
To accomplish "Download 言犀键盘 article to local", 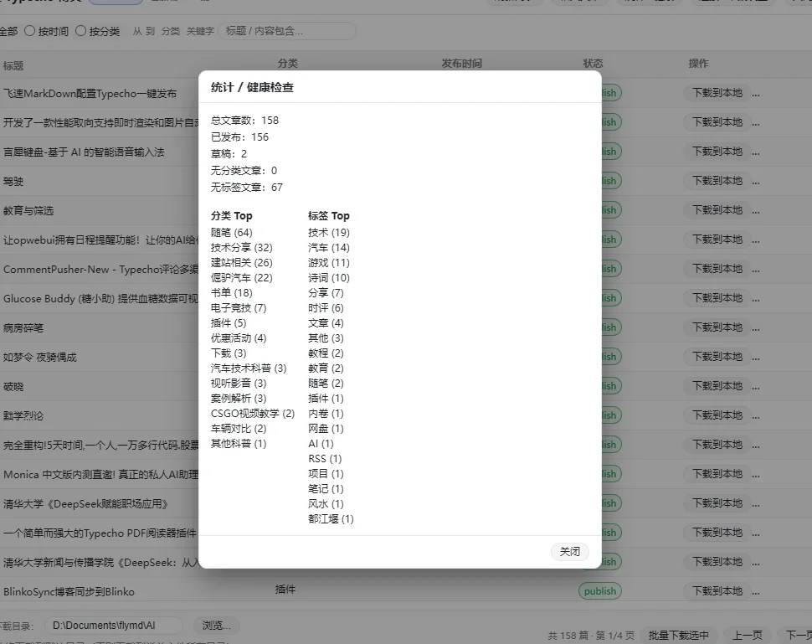I will pyautogui.click(x=717, y=152).
